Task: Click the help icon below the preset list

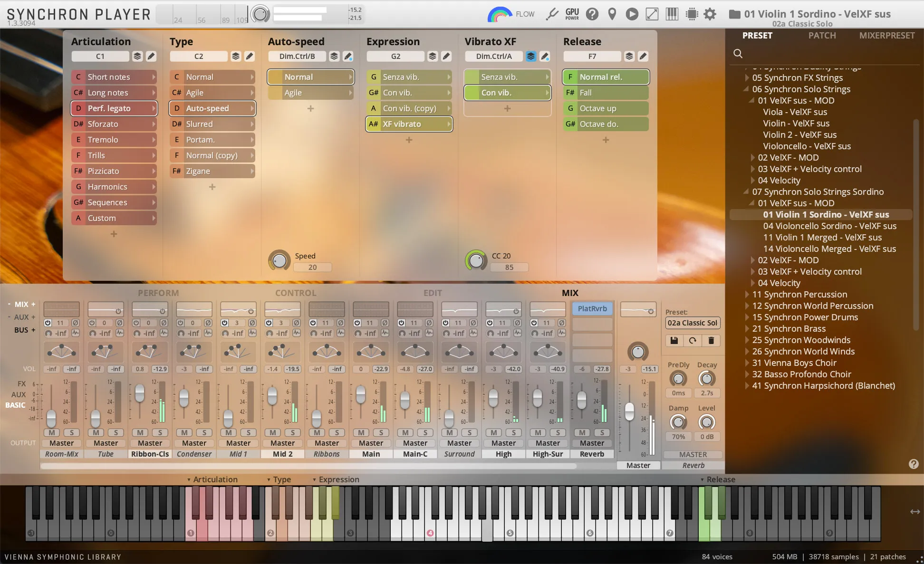Action: tap(914, 464)
